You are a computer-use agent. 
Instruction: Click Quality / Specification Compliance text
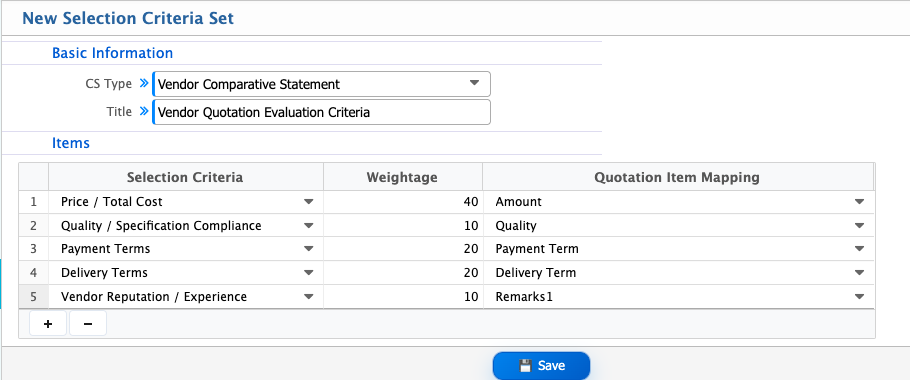coord(161,226)
